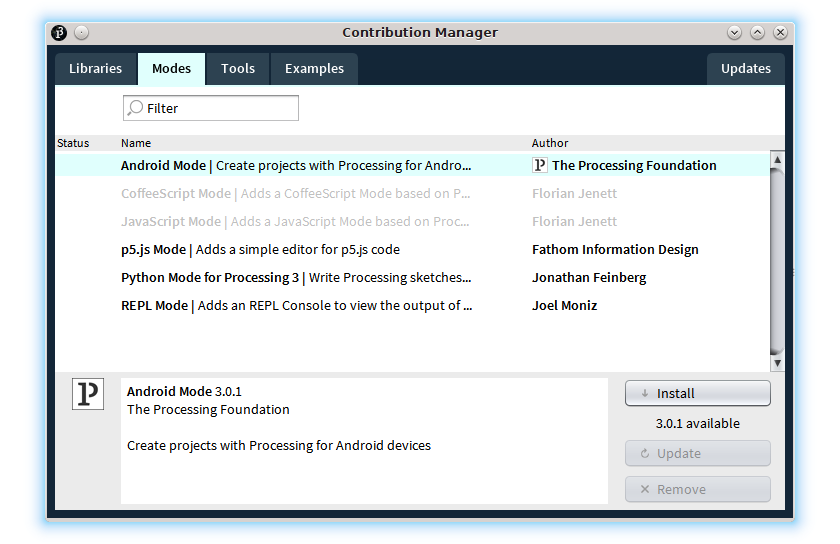The width and height of the screenshot is (840, 544).
Task: Sort list by the Name column header
Action: coord(136,143)
